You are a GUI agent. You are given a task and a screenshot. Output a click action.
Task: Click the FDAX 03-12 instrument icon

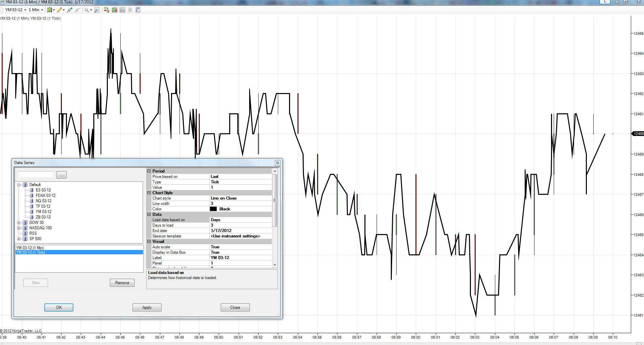pos(31,195)
